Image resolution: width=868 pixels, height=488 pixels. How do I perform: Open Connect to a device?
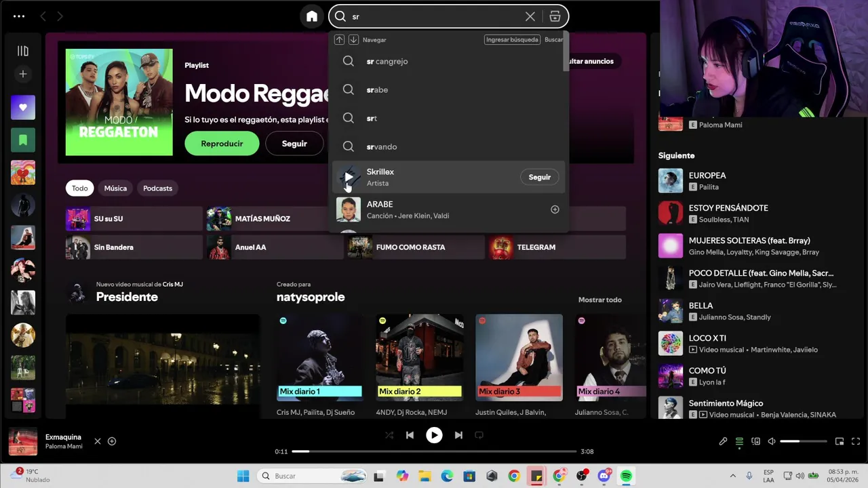[755, 441]
